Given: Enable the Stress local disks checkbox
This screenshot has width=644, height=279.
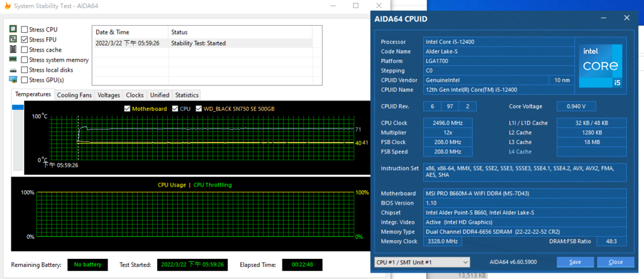Looking at the screenshot, I should coord(25,70).
